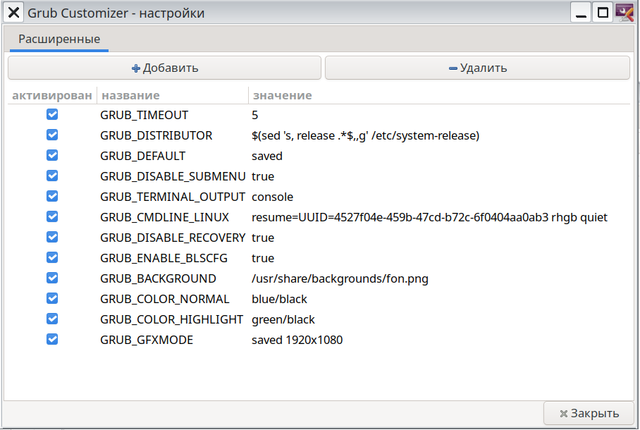This screenshot has height=430, width=640.
Task: Open the Расширенные tab
Action: (x=59, y=39)
